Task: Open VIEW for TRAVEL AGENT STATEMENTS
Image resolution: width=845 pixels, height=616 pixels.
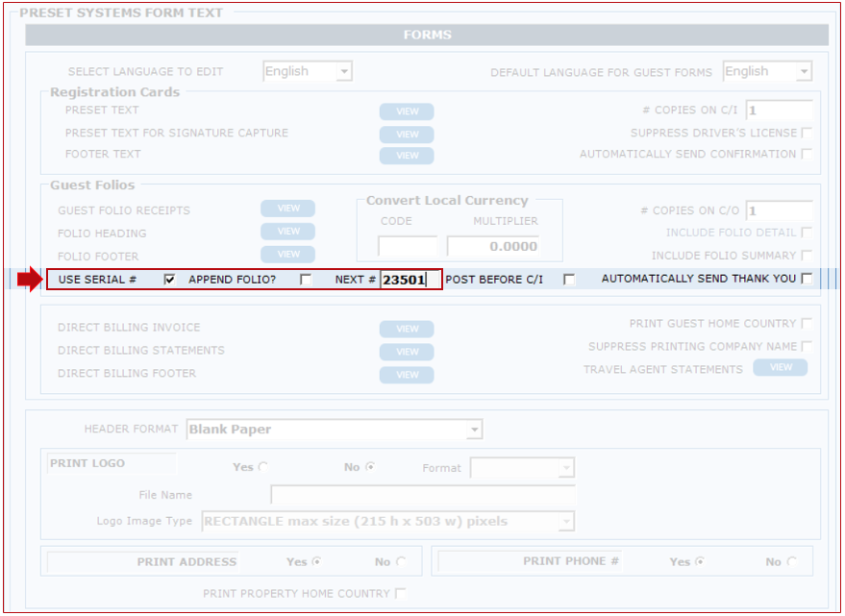Action: (x=780, y=368)
